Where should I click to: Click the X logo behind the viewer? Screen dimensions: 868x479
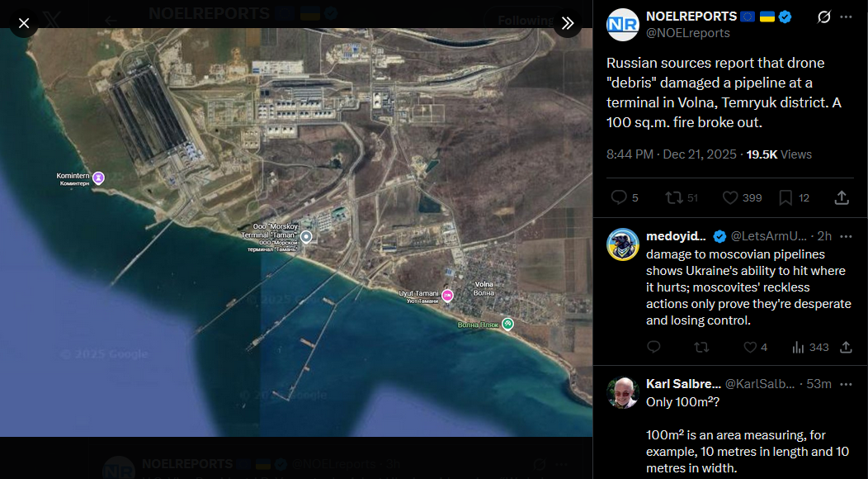pos(52,21)
